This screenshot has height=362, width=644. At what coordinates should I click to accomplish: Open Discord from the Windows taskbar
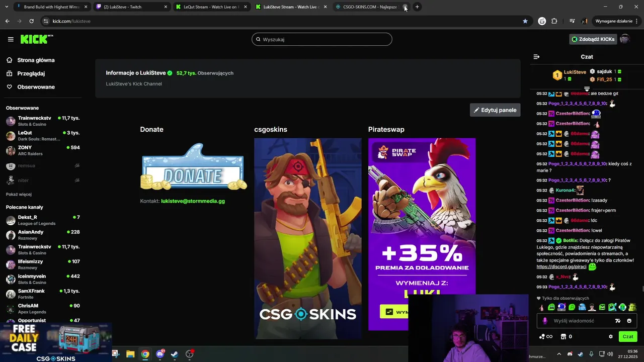tap(160, 354)
